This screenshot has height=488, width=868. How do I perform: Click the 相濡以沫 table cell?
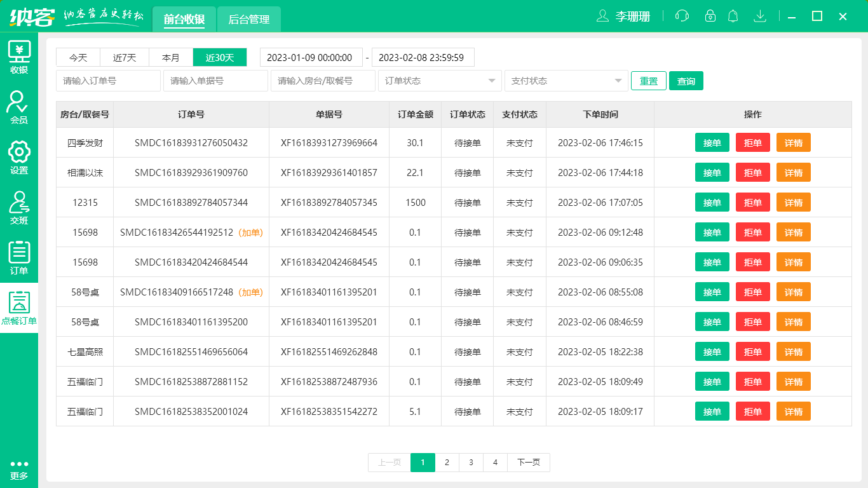(x=85, y=173)
